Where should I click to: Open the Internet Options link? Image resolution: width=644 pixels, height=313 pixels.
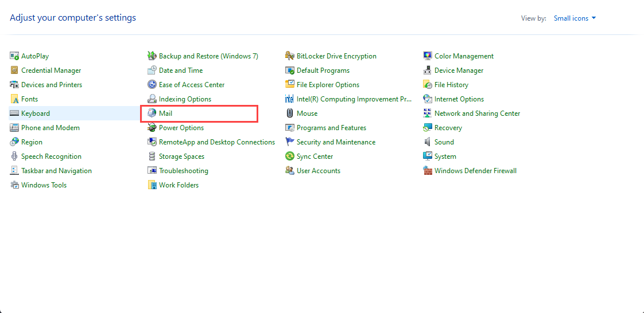point(459,99)
